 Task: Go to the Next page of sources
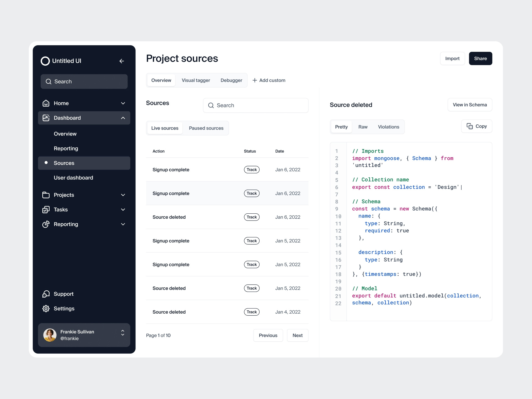pos(297,335)
